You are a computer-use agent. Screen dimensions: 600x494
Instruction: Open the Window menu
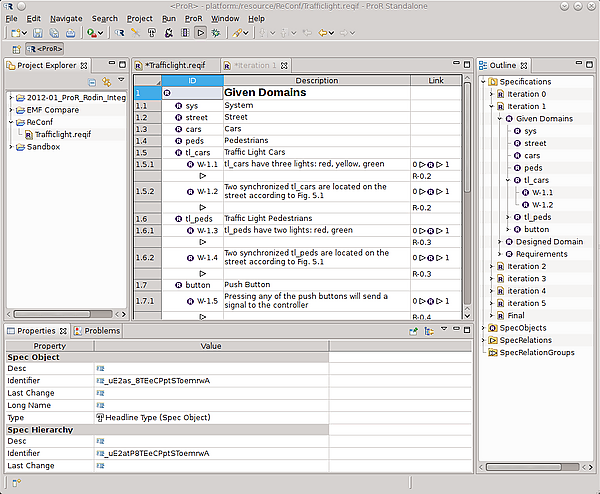225,18
